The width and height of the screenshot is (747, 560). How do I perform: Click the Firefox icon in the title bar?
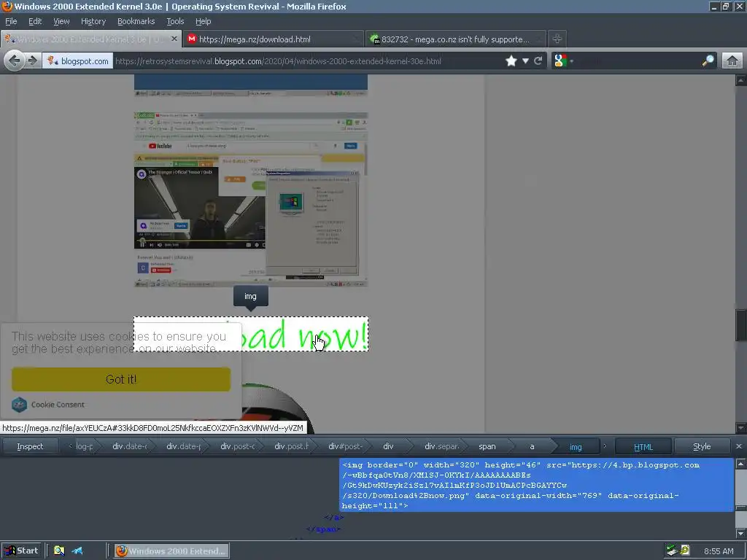pos(7,6)
